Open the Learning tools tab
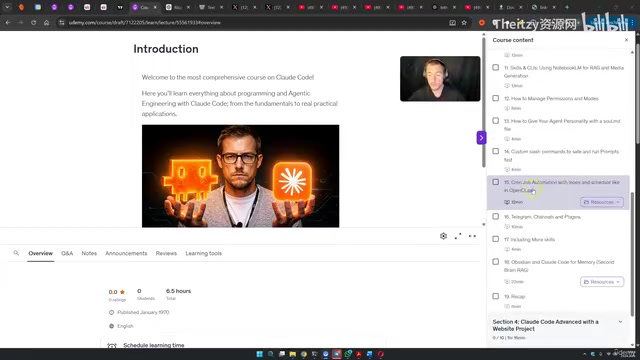640x360 pixels. pyautogui.click(x=204, y=253)
